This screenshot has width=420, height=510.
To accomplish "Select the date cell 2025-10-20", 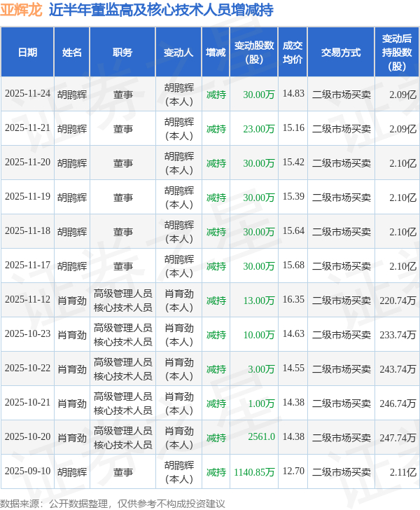I will tap(27, 437).
